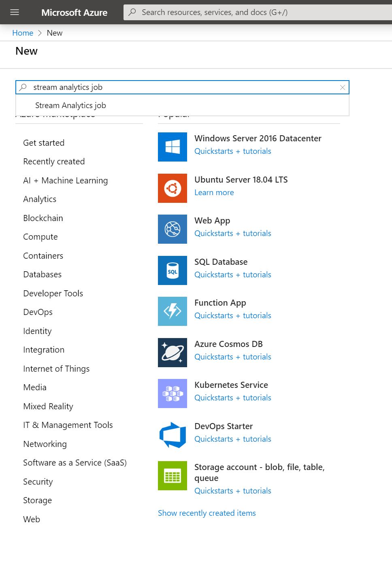Viewport: 392px width, 568px height.
Task: Click the Ubuntu Server 18.04 LTS icon
Action: pyautogui.click(x=172, y=188)
